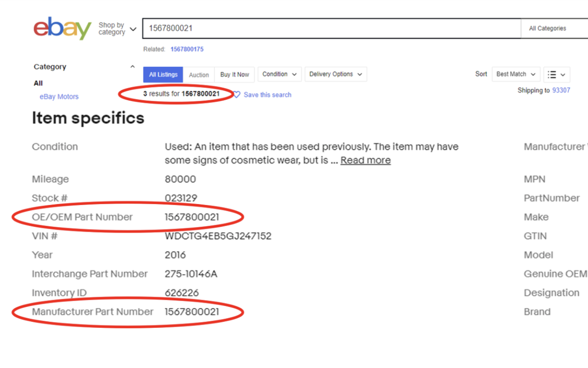588x368 pixels.
Task: Open the eBay Motors category
Action: coord(59,97)
